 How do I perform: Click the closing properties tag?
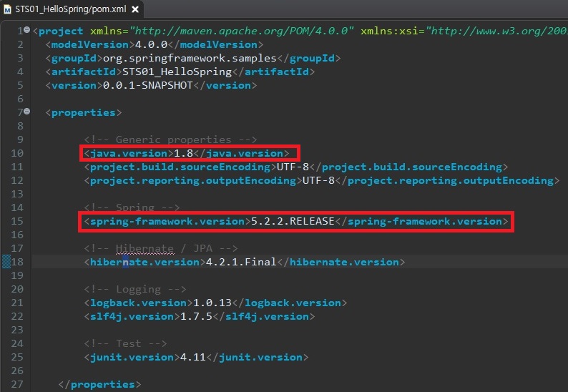(99, 384)
